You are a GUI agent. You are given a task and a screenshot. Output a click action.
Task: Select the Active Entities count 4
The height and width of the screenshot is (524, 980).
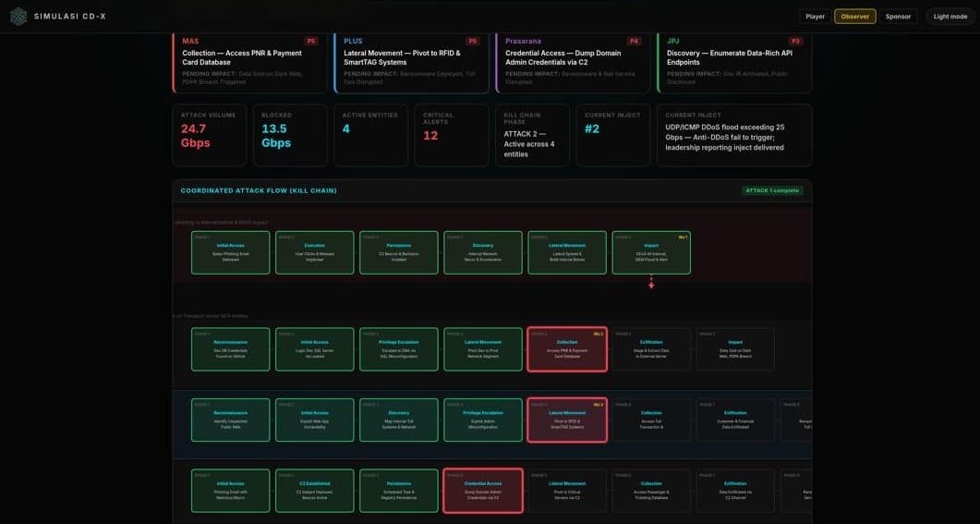point(345,128)
